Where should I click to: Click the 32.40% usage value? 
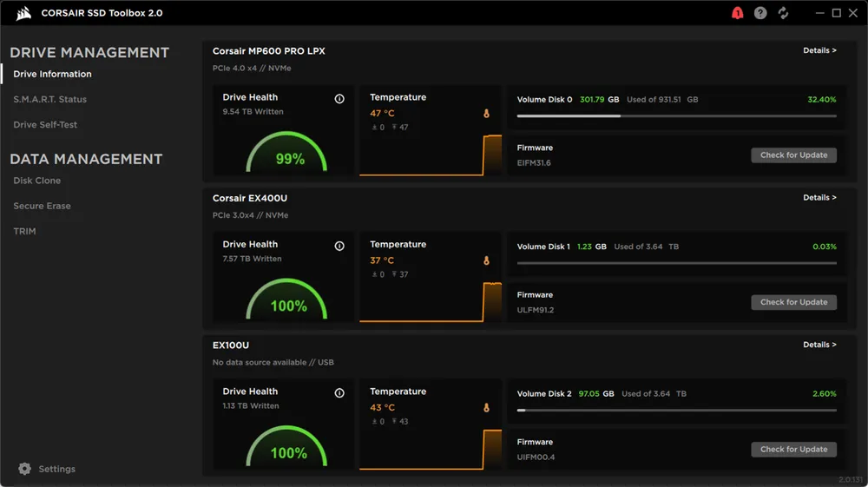[x=821, y=100]
